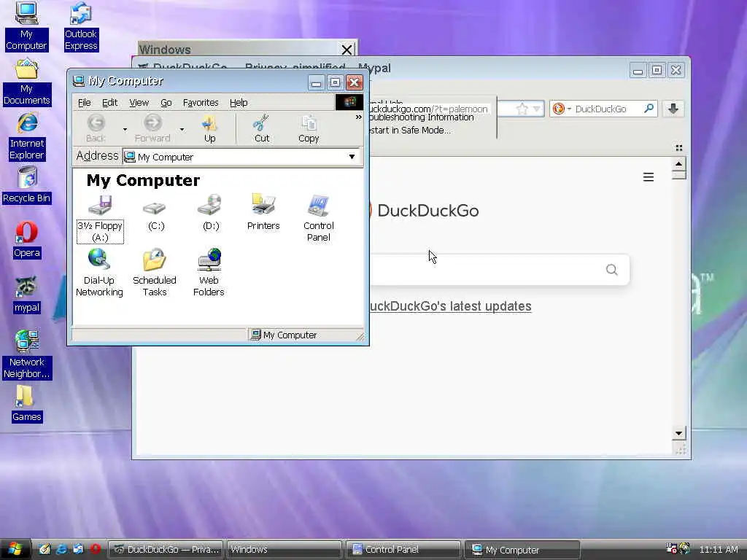The height and width of the screenshot is (560, 747).
Task: Click the Start button on taskbar
Action: click(x=15, y=549)
